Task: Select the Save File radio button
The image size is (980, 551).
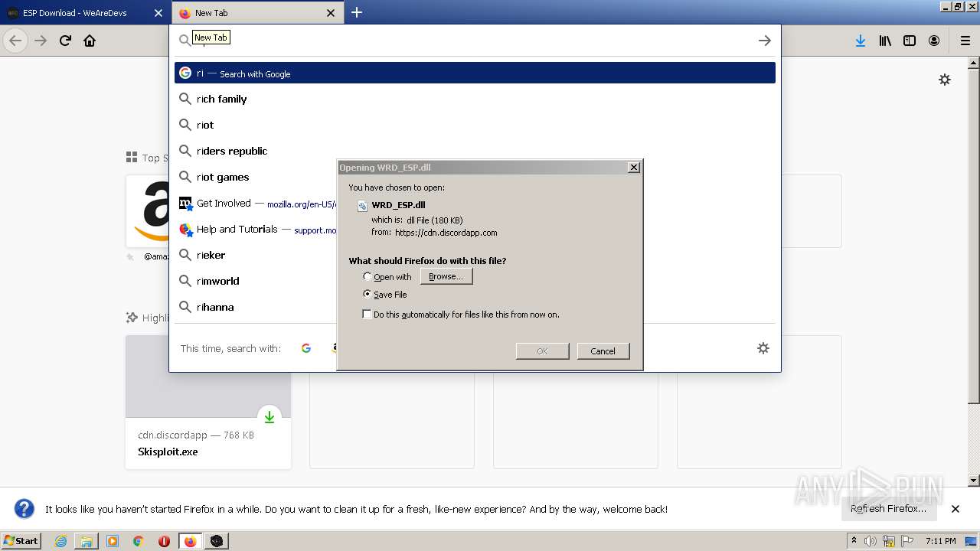Action: (367, 294)
